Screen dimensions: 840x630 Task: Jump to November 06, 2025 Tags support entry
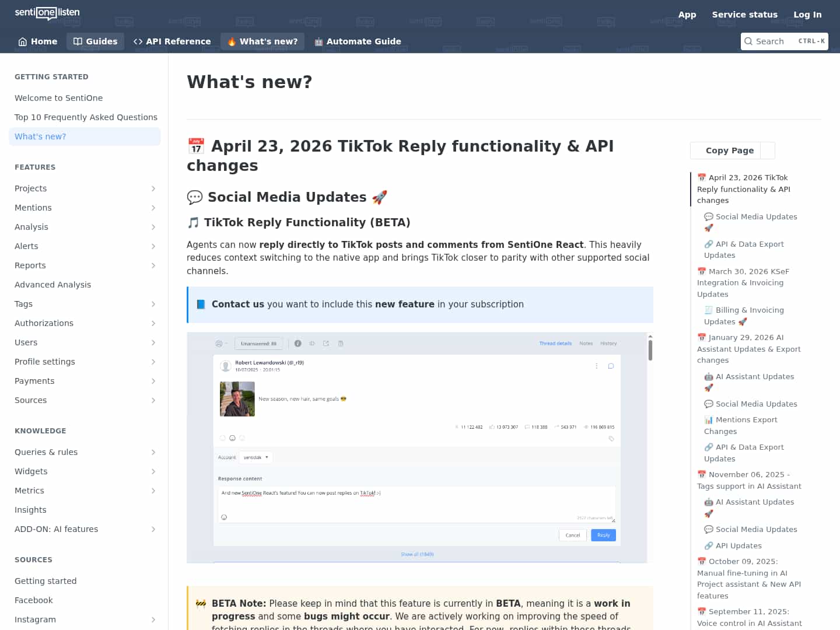[749, 481]
